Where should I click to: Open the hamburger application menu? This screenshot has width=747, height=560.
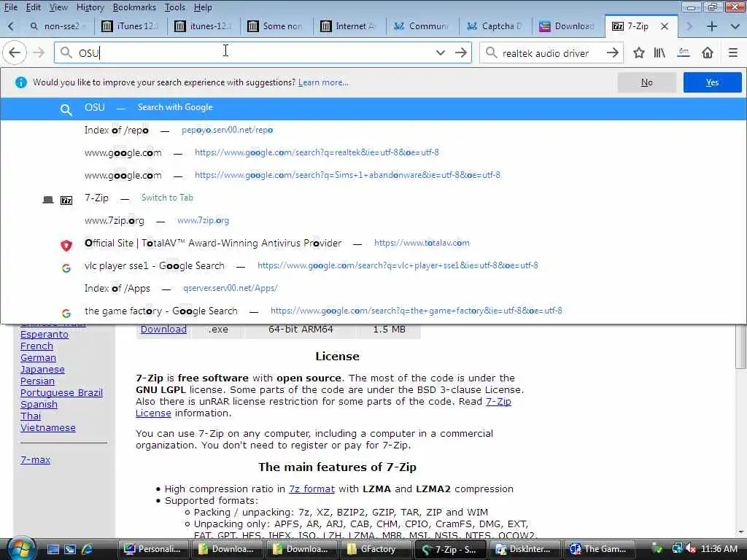pyautogui.click(x=733, y=52)
